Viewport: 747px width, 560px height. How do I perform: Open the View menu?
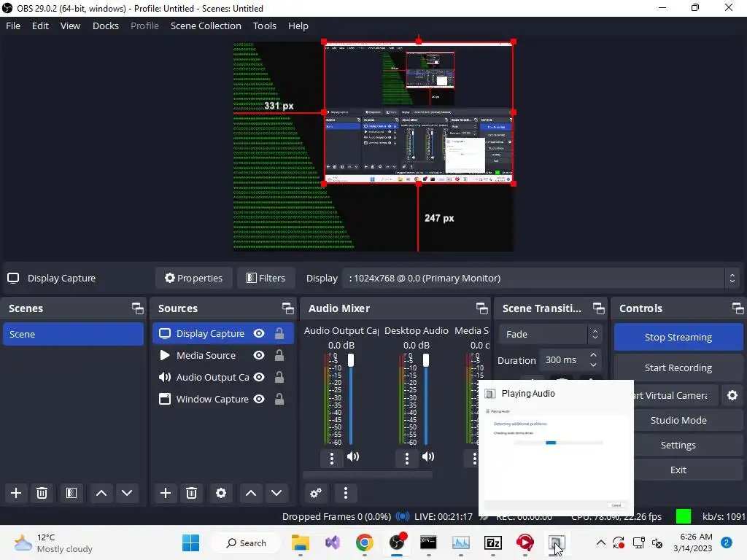click(70, 26)
